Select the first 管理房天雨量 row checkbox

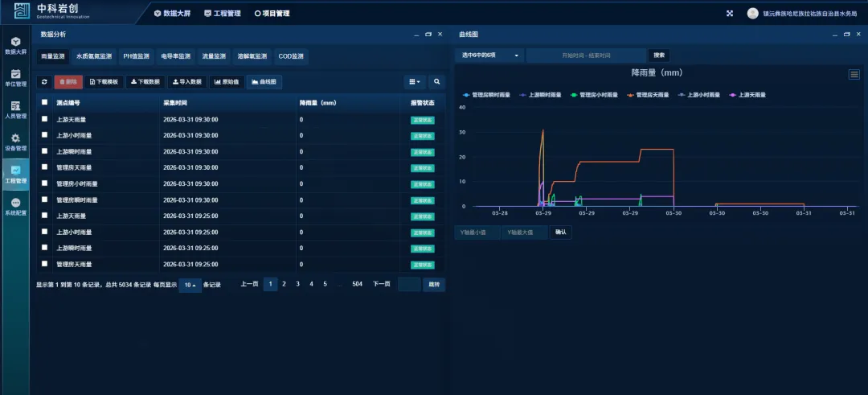(45, 167)
